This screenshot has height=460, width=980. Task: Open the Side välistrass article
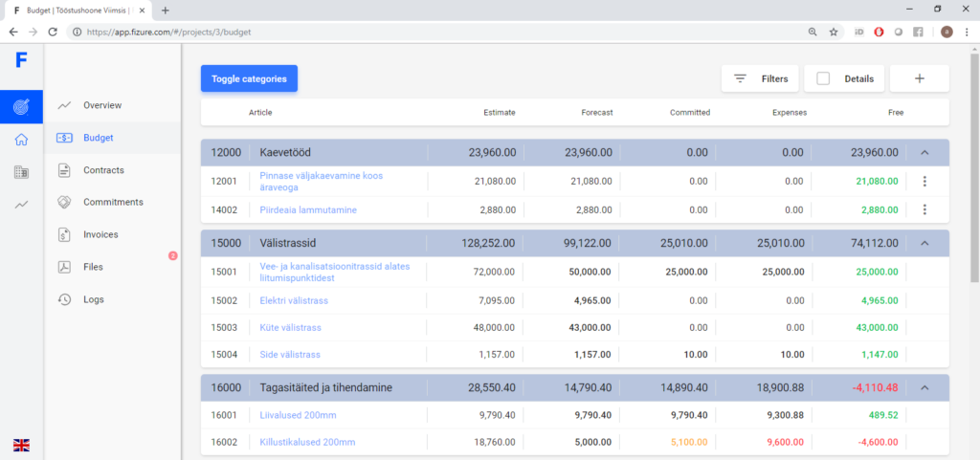tap(290, 355)
